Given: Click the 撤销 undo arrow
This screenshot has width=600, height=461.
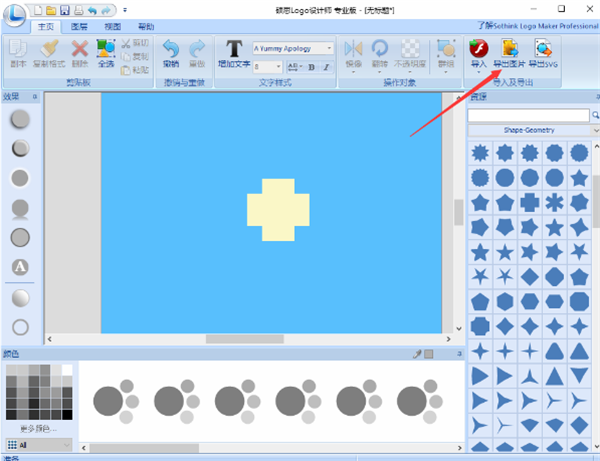Looking at the screenshot, I should [x=171, y=52].
